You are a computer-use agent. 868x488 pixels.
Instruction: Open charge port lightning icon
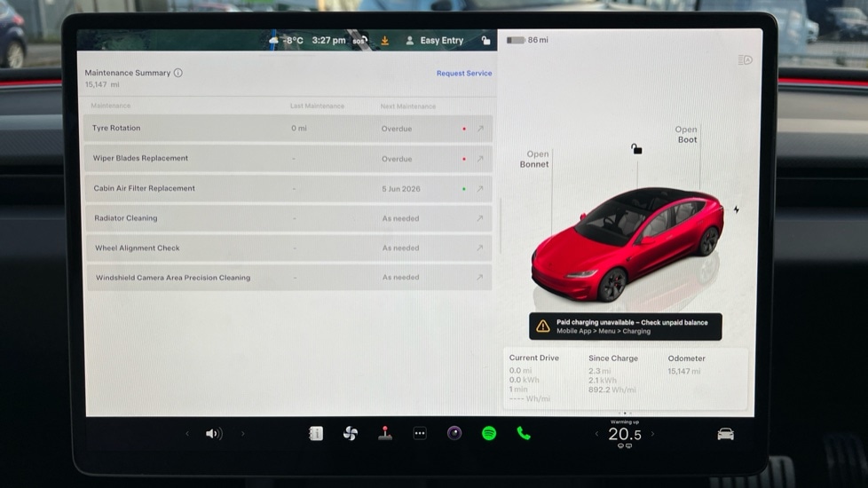tap(737, 209)
